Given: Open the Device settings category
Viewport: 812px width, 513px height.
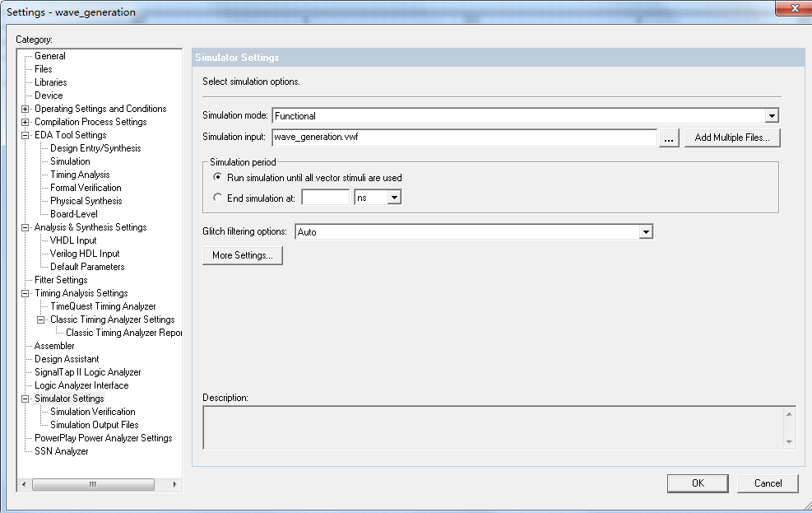Looking at the screenshot, I should (49, 96).
